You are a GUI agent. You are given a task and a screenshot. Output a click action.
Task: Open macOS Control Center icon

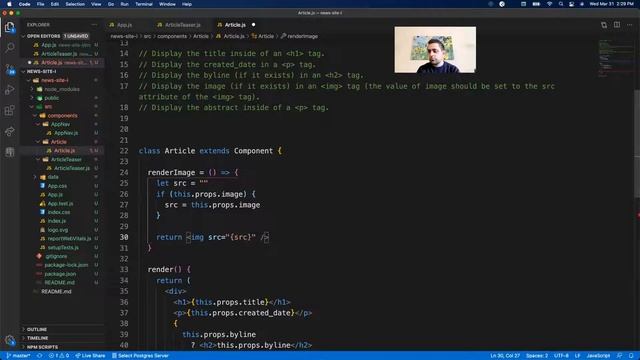571,4
